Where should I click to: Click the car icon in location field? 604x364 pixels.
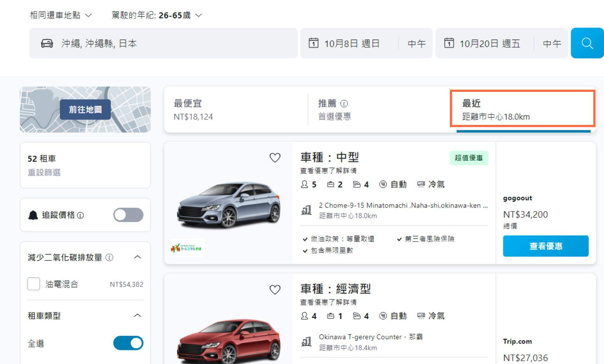(47, 43)
